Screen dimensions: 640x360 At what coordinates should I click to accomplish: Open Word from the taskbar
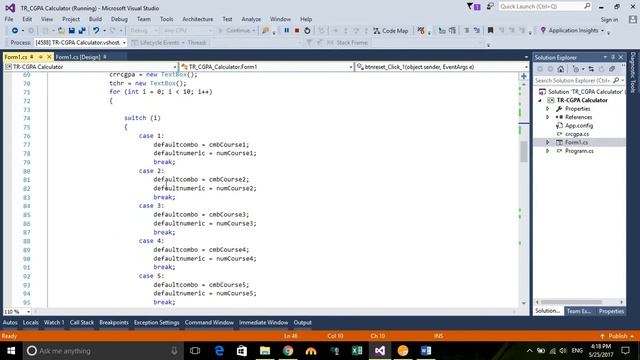click(426, 351)
